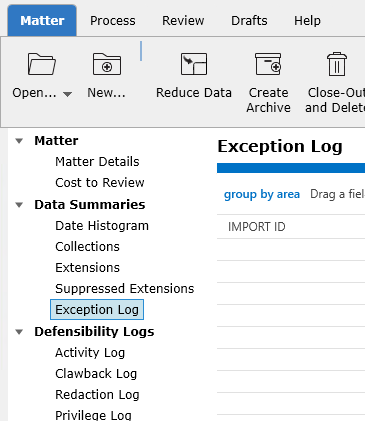Click the group by area link
Image resolution: width=365 pixels, height=421 pixels.
pos(262,194)
